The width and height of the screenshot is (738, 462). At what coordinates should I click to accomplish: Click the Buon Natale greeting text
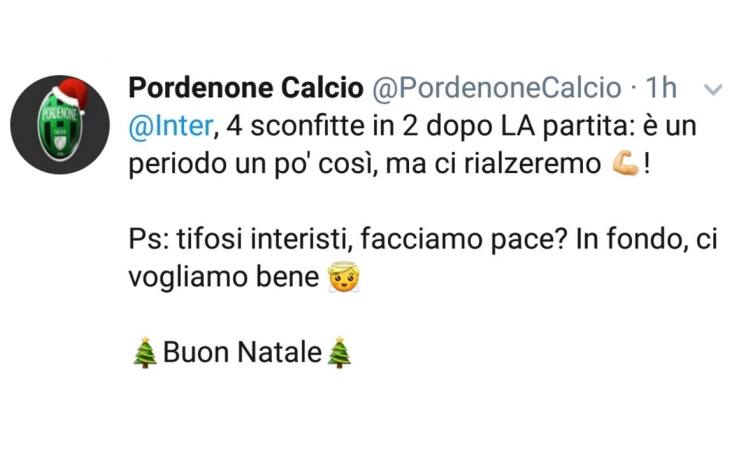242,353
